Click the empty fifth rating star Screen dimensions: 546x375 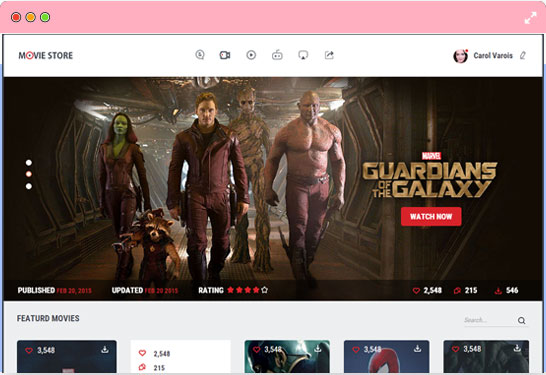[x=265, y=290]
